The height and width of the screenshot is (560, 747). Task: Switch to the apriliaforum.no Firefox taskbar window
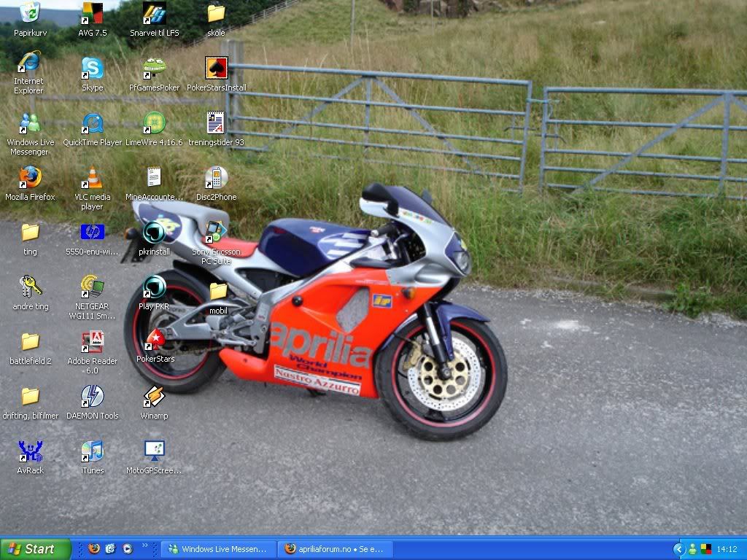pyautogui.click(x=336, y=549)
